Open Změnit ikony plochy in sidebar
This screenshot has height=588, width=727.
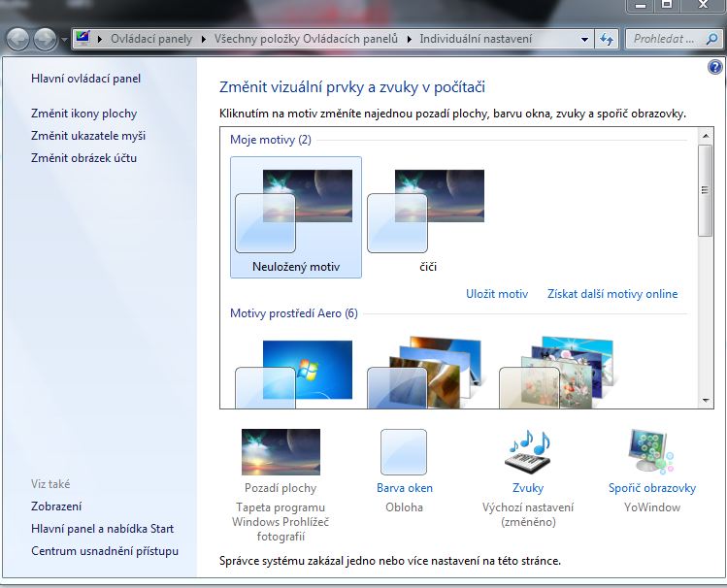83,114
